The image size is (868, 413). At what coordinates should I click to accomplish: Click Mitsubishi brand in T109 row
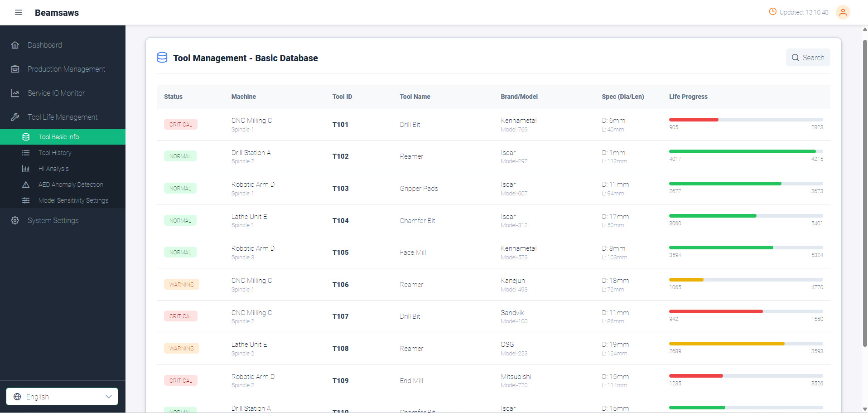pyautogui.click(x=516, y=377)
